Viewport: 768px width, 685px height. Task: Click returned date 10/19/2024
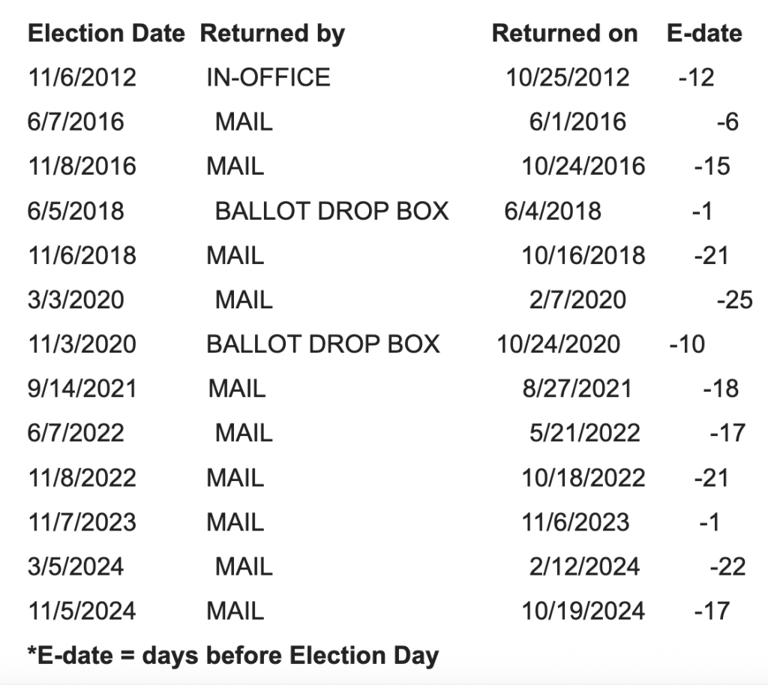(x=583, y=611)
